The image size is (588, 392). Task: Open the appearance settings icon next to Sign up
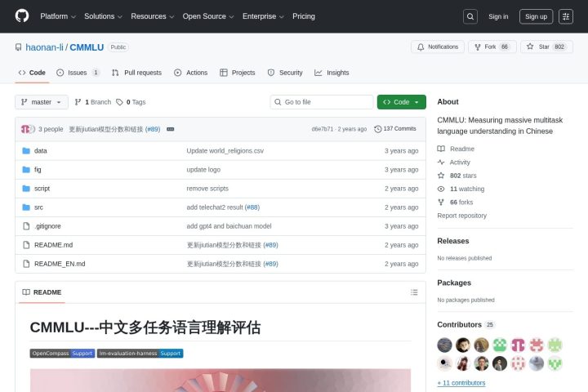coord(566,16)
